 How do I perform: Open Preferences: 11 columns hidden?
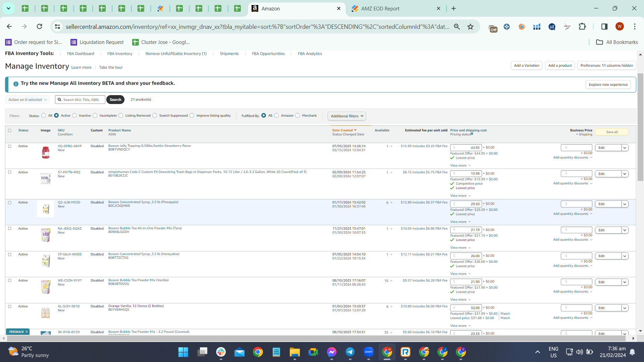pos(607,66)
